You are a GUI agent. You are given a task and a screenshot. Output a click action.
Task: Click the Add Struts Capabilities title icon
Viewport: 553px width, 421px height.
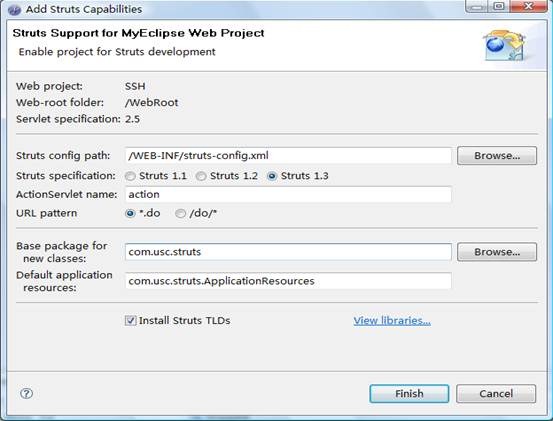click(14, 10)
